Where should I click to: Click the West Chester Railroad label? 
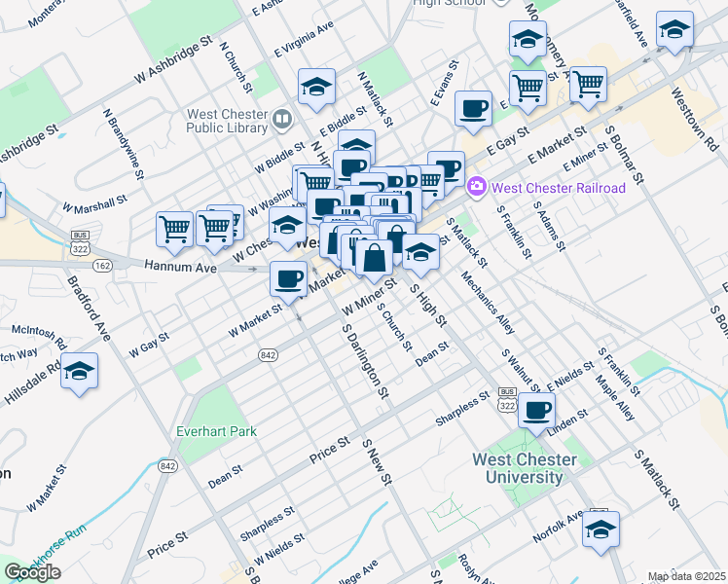click(559, 188)
